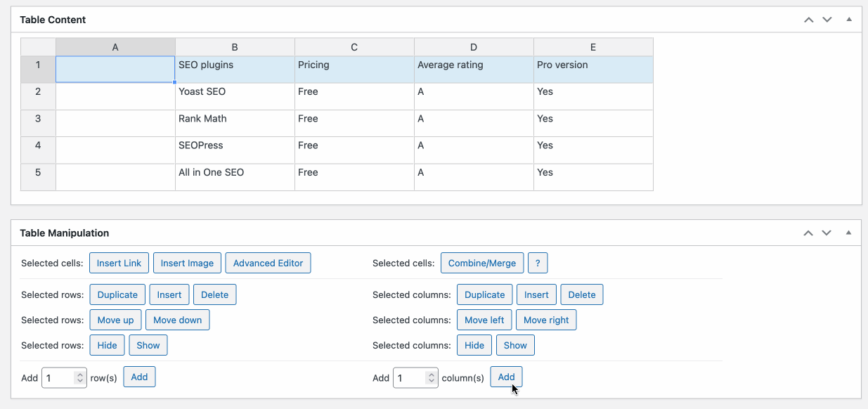
Task: Select column B header
Action: [x=235, y=47]
